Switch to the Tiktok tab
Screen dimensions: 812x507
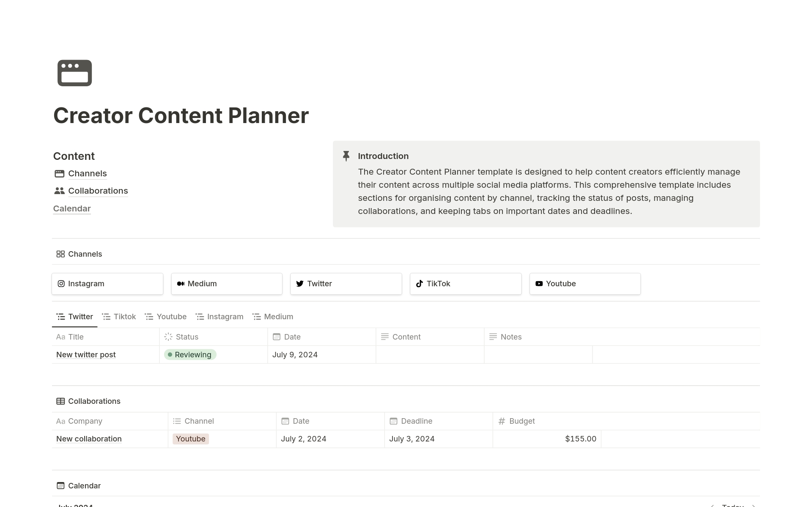coord(119,317)
